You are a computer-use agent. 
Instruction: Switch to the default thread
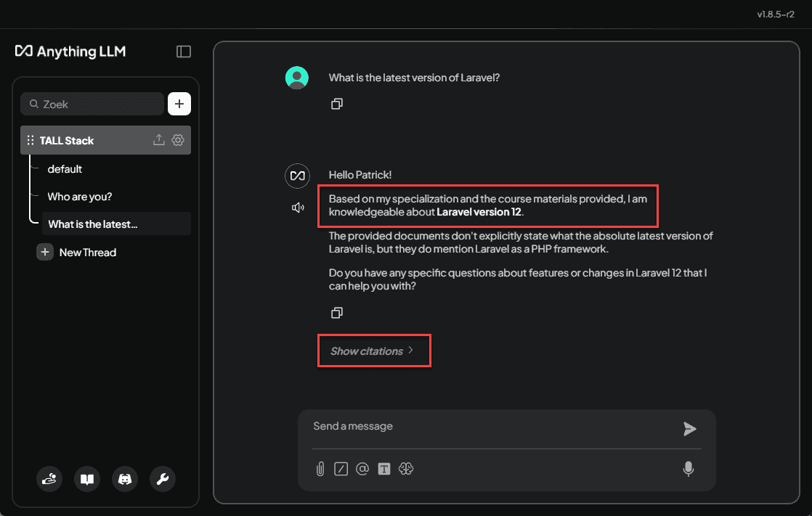[65, 169]
